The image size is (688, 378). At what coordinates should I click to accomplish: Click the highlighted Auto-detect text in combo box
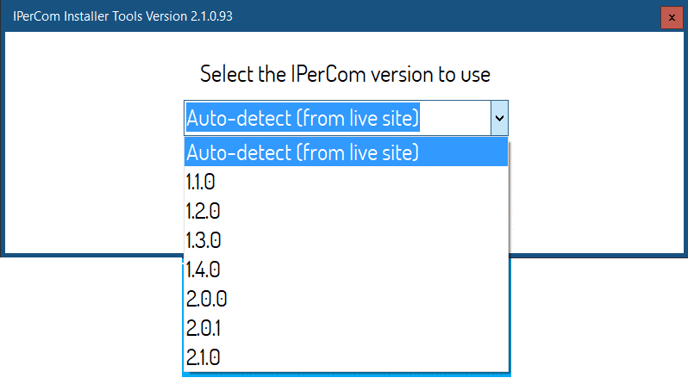pyautogui.click(x=303, y=118)
